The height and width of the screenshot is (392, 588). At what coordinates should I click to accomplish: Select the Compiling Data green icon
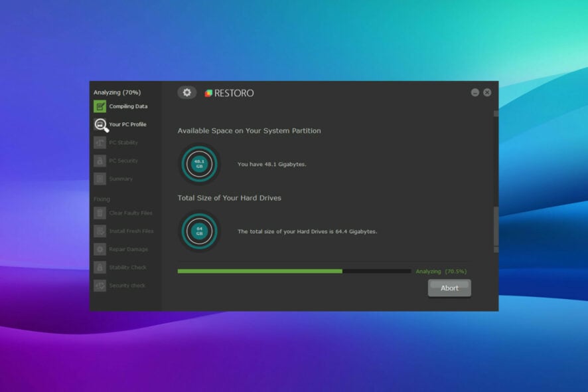(100, 106)
